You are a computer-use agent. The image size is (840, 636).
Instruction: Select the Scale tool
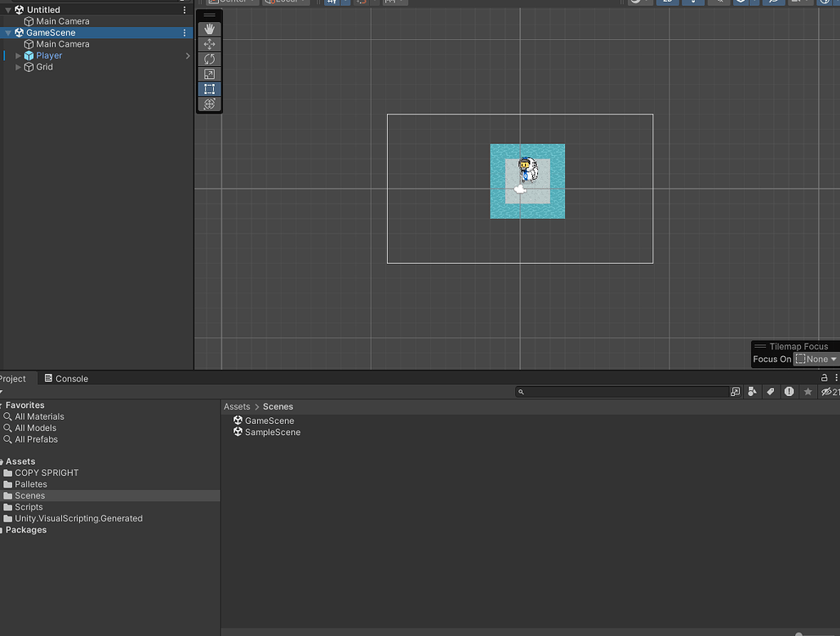point(210,74)
